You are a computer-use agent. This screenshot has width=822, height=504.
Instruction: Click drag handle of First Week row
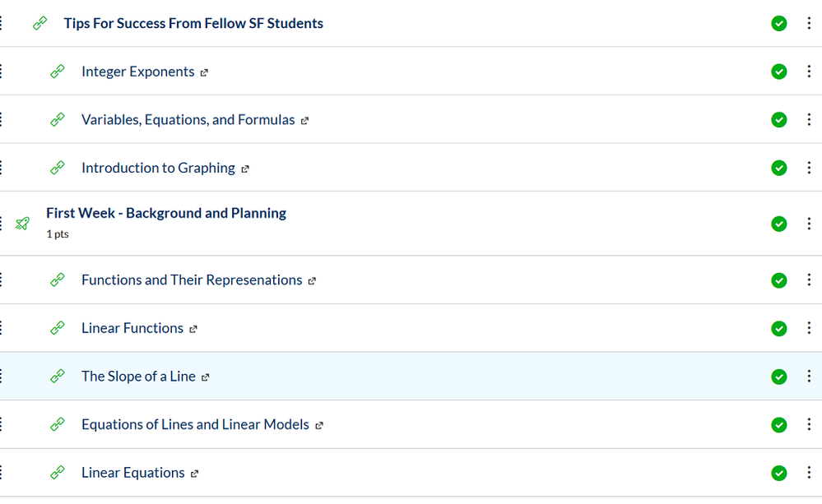[x=2, y=224]
